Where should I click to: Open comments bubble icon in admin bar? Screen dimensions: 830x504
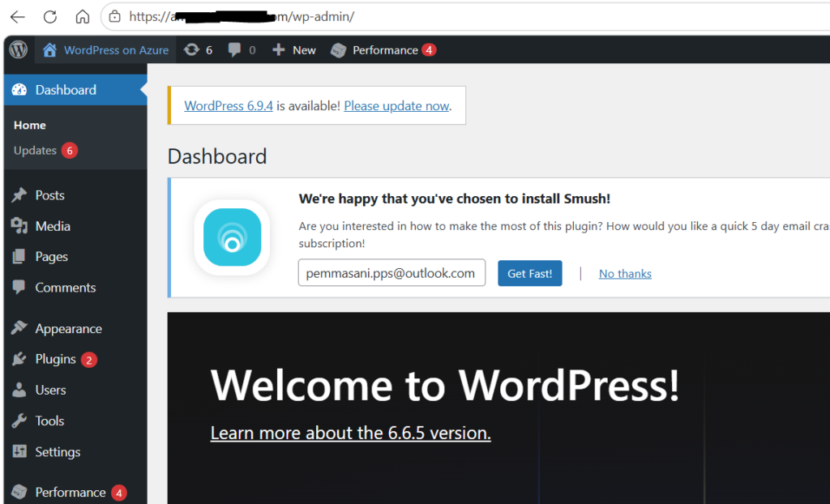234,49
